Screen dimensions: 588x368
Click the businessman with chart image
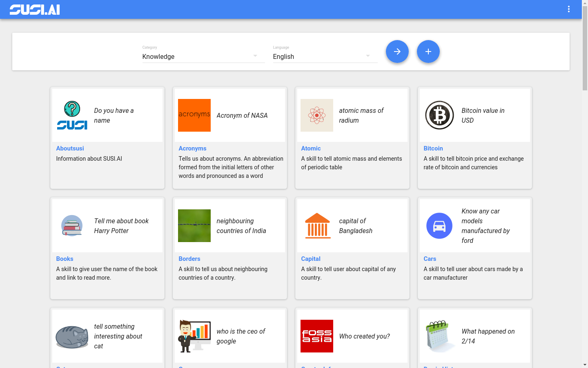tap(194, 336)
